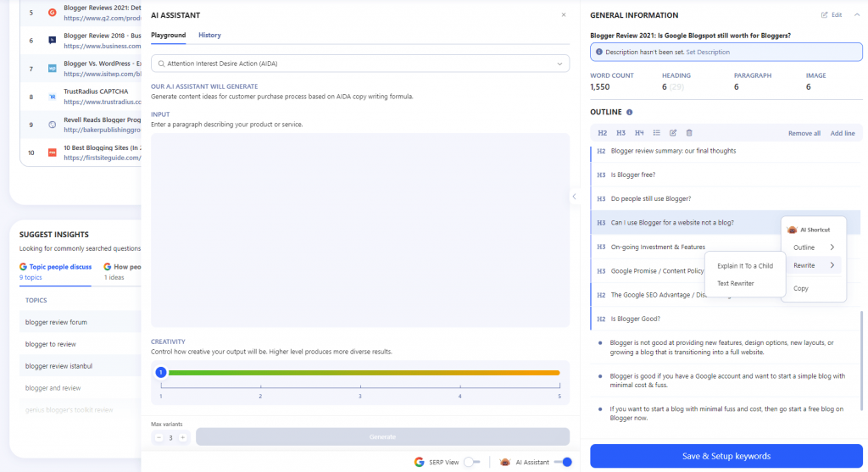The image size is (868, 472).
Task: Select topic 'blogger and review'
Action: tap(53, 388)
